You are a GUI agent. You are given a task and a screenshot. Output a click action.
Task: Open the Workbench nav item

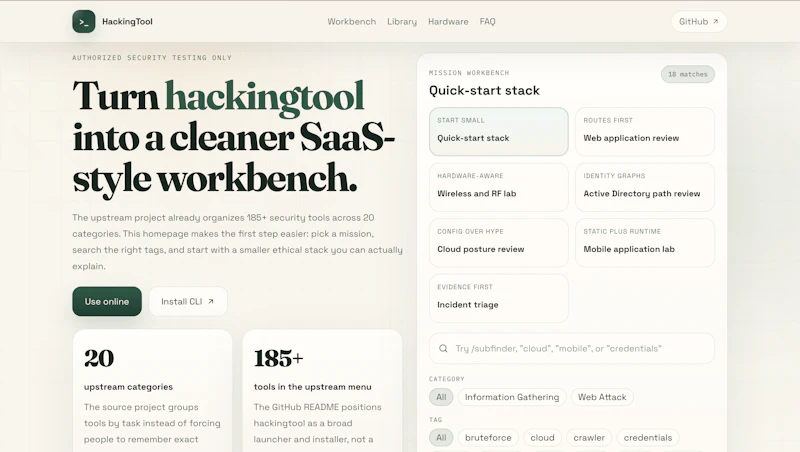pyautogui.click(x=352, y=21)
